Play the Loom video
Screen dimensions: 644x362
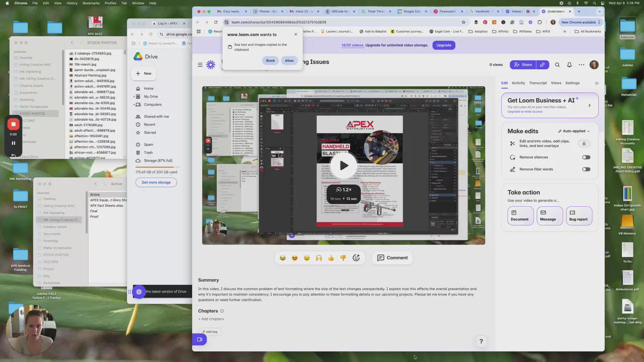(344, 165)
